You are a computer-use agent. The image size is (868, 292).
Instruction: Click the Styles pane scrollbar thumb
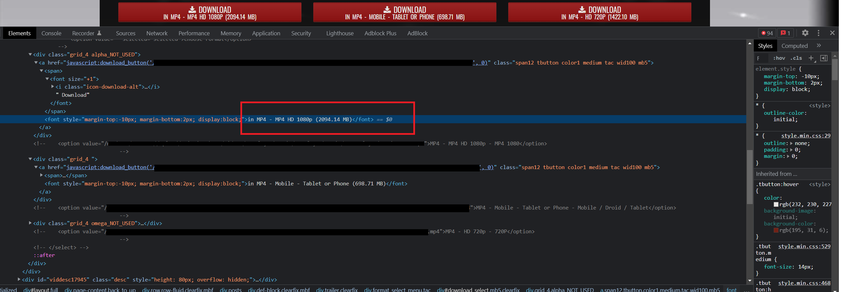835,70
